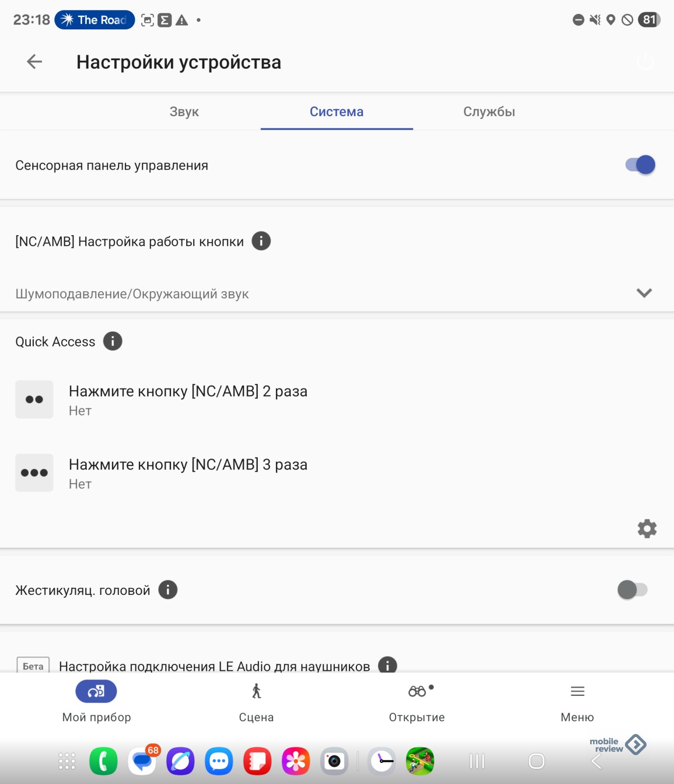Launch the phone app from the dock

pos(103,761)
